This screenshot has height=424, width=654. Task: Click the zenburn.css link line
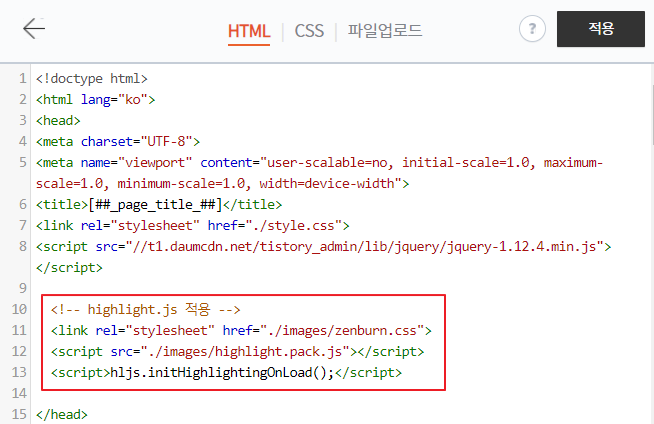[241, 331]
